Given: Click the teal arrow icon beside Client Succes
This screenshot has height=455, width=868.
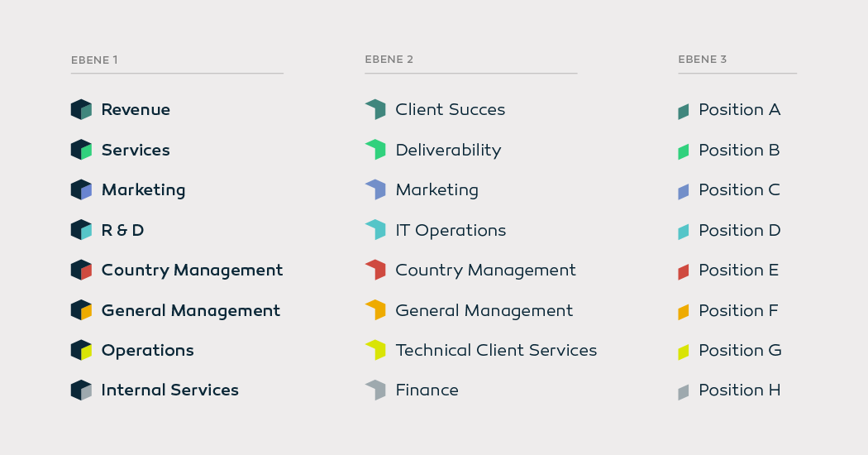Looking at the screenshot, I should 376,109.
